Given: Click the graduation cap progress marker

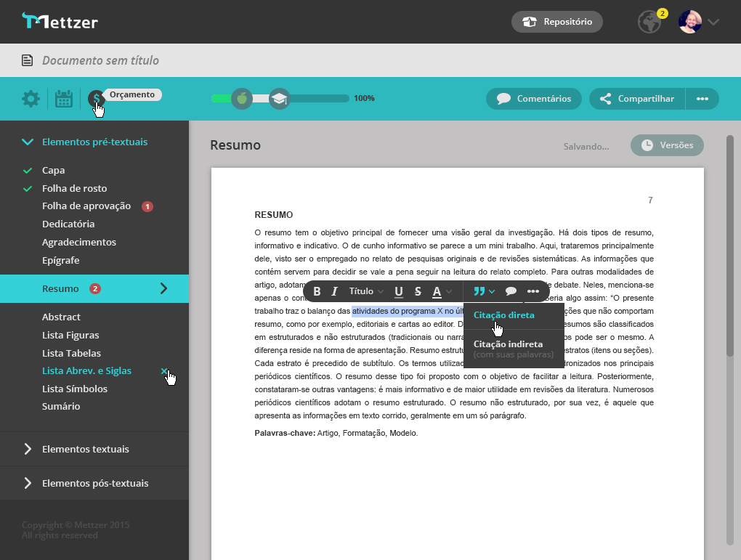Looking at the screenshot, I should [279, 99].
